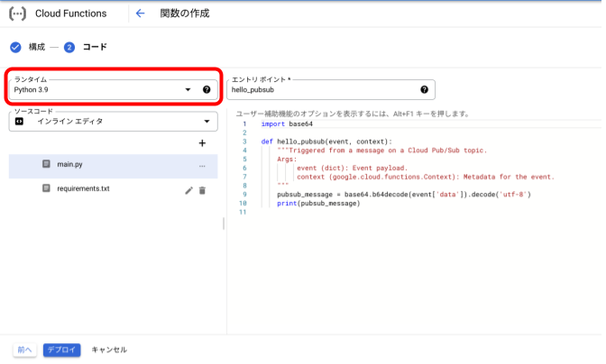Open the runtime help question mark
The image size is (606, 364).
point(207,89)
